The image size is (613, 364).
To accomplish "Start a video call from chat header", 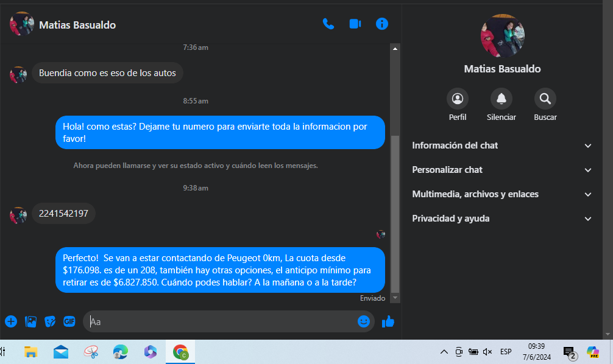I will tap(355, 24).
